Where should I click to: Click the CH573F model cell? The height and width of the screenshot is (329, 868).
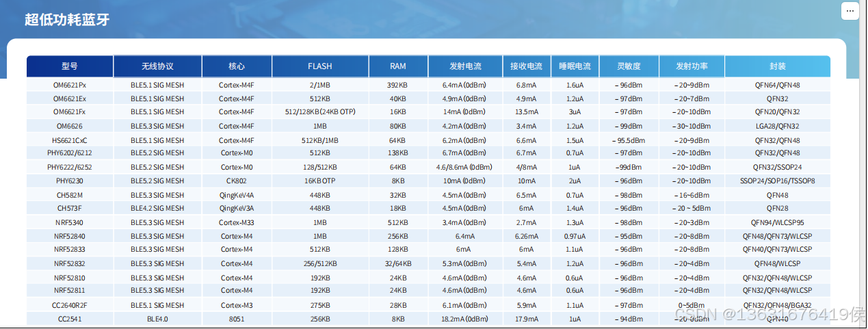pos(70,208)
